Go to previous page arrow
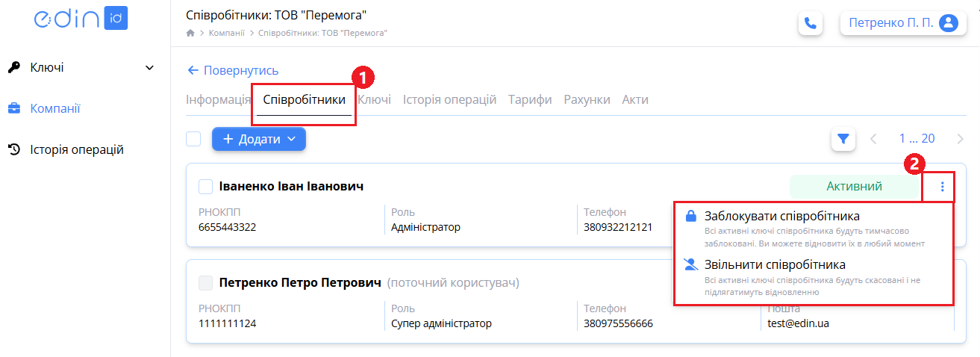The image size is (980, 357). click(x=874, y=139)
